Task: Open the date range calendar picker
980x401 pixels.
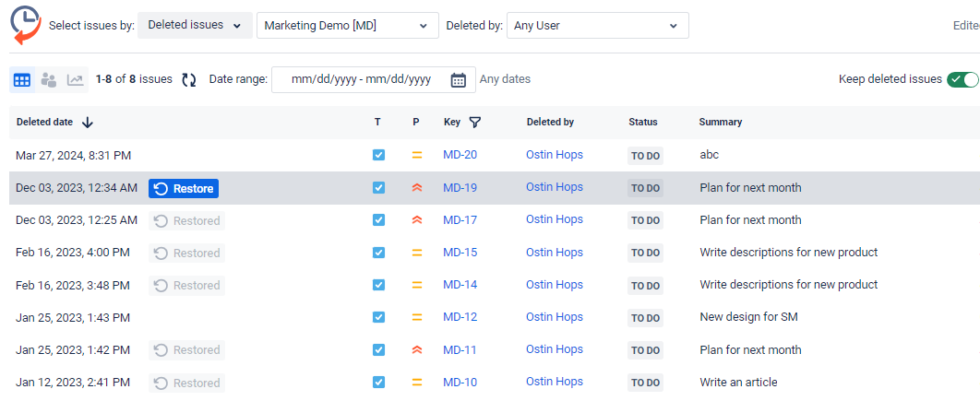Action: coord(458,80)
